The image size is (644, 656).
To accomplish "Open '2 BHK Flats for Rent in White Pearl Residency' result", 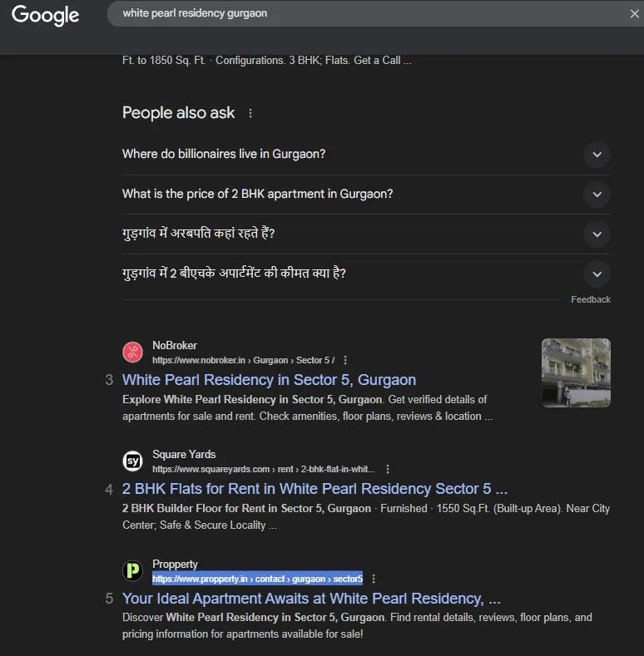I will coord(315,489).
